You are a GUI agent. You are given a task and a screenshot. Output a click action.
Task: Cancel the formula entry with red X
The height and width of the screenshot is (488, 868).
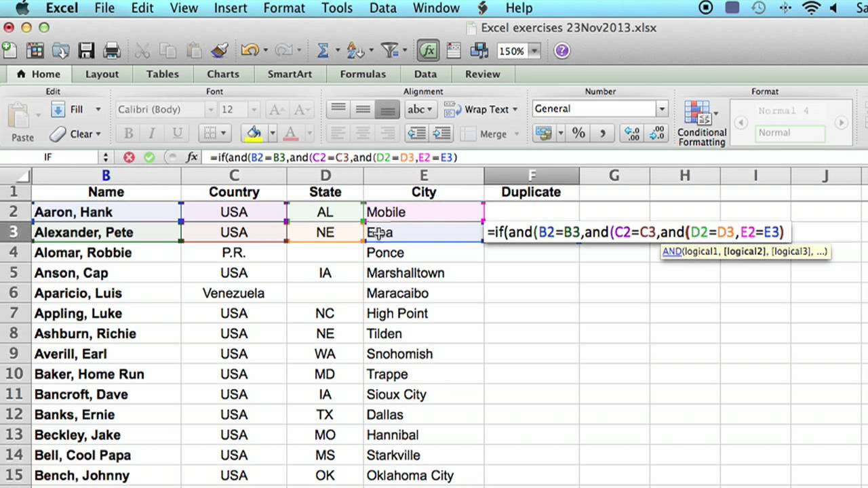[129, 157]
